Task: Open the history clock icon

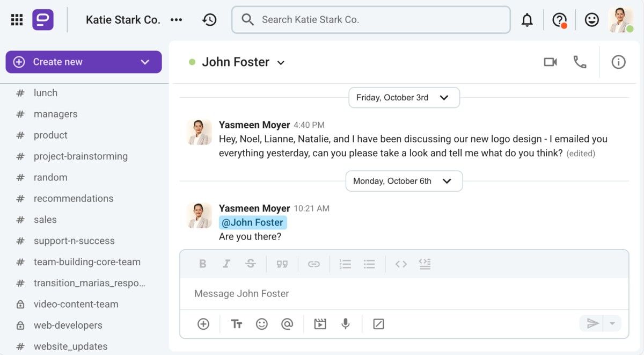Action: [209, 20]
